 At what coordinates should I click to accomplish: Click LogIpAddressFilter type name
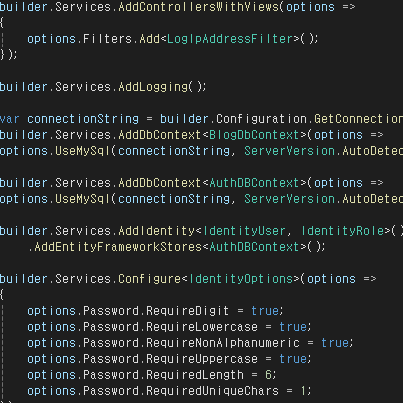click(x=230, y=39)
